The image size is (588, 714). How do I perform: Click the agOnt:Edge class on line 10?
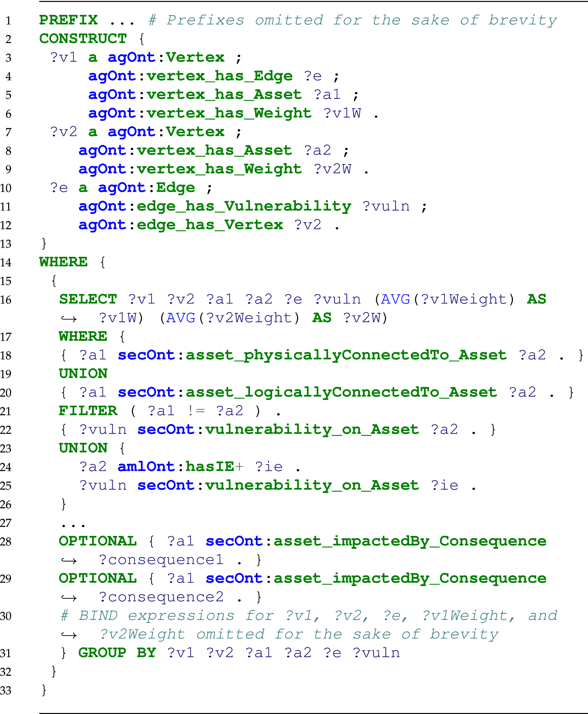[146, 188]
